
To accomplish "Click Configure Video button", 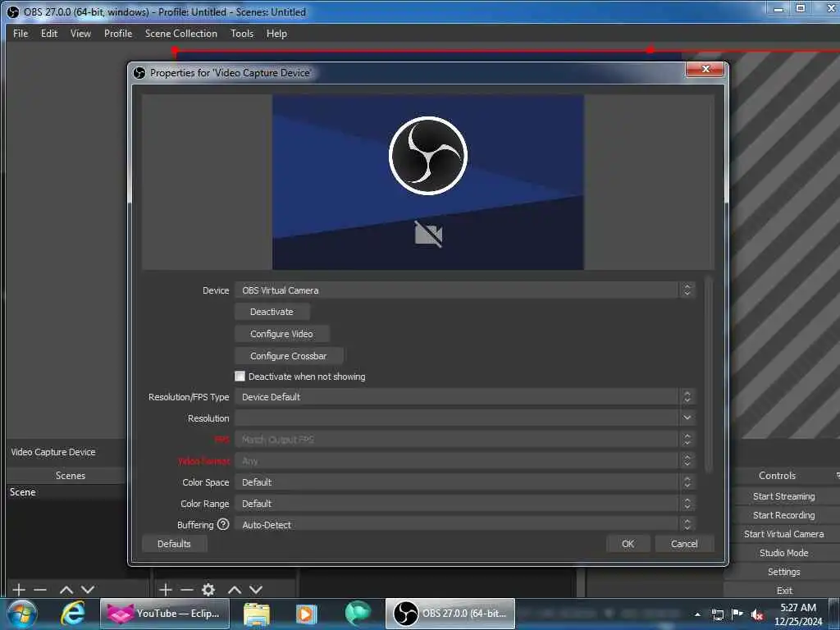I will pyautogui.click(x=282, y=334).
